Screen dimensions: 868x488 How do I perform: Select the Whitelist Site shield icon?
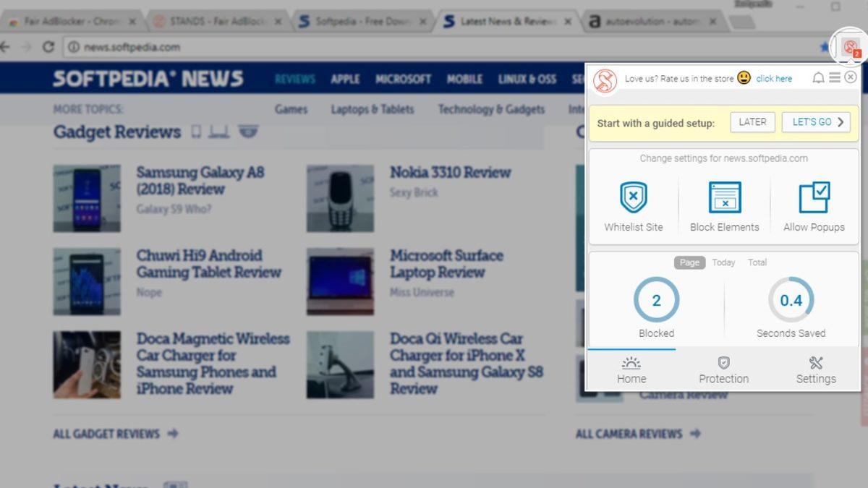pyautogui.click(x=633, y=197)
